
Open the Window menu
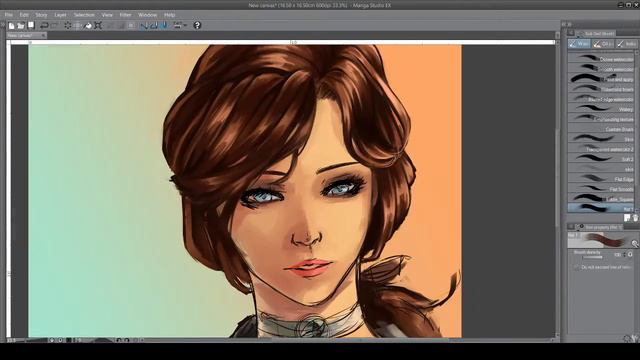147,15
